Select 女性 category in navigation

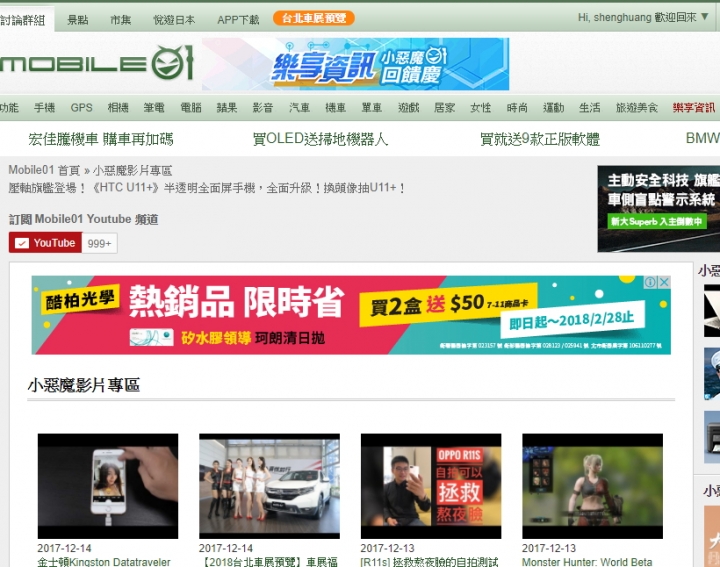[x=480, y=107]
